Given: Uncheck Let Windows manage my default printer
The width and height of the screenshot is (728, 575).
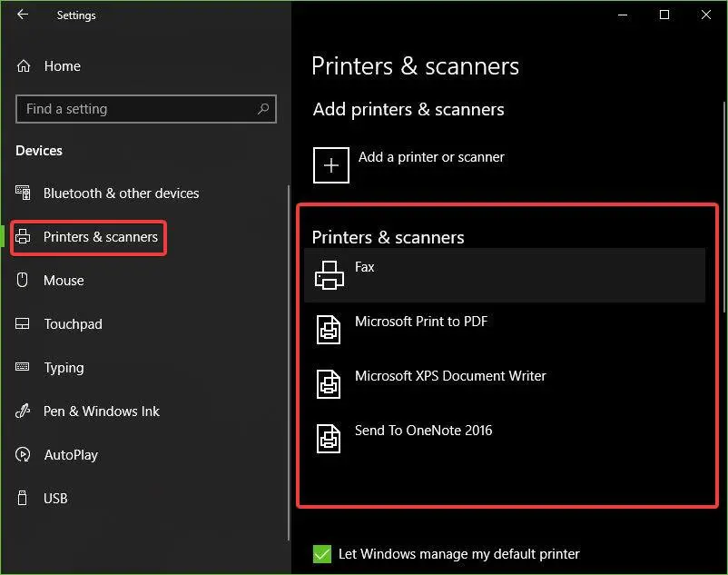Looking at the screenshot, I should [321, 554].
